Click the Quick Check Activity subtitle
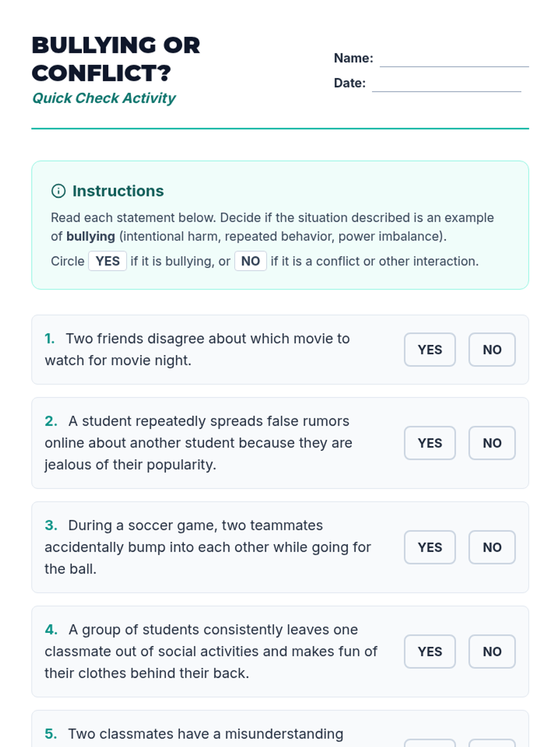560x747 pixels. [x=104, y=98]
